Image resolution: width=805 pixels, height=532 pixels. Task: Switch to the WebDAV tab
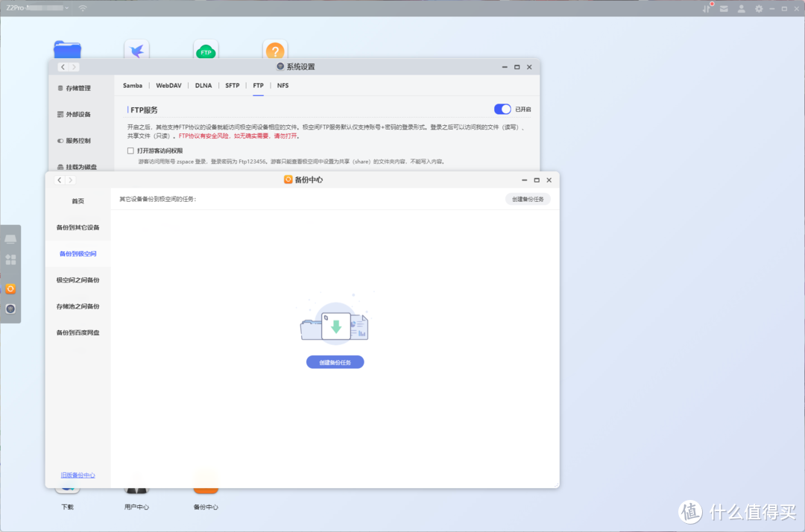(x=168, y=86)
